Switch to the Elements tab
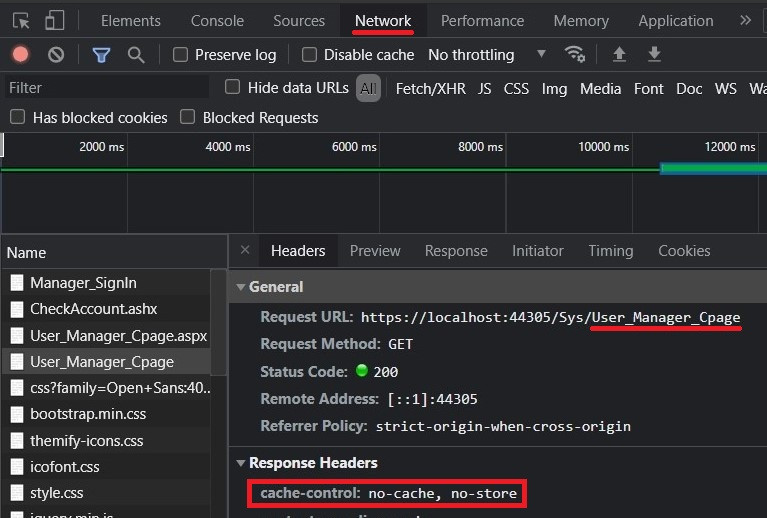767x518 pixels. coord(131,21)
